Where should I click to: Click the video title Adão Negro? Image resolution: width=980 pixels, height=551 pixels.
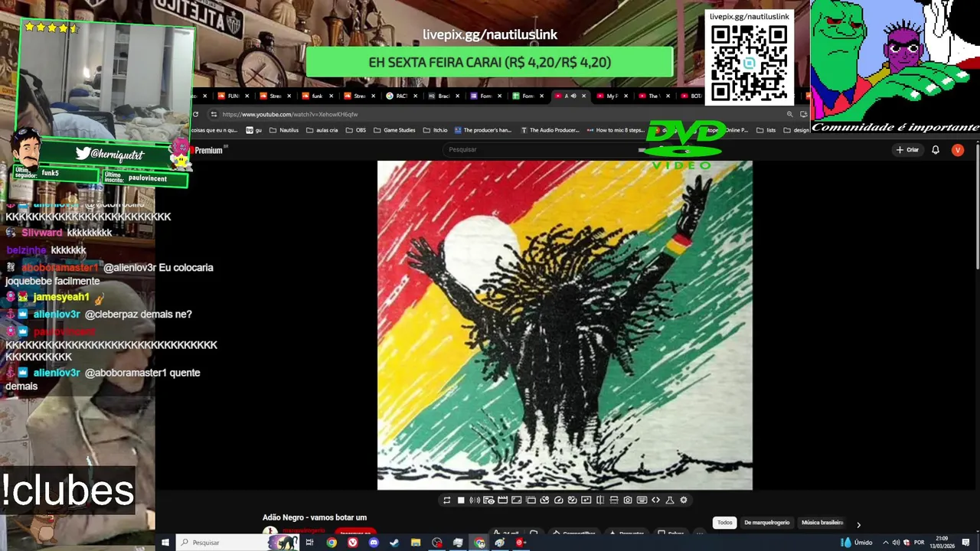coord(315,518)
